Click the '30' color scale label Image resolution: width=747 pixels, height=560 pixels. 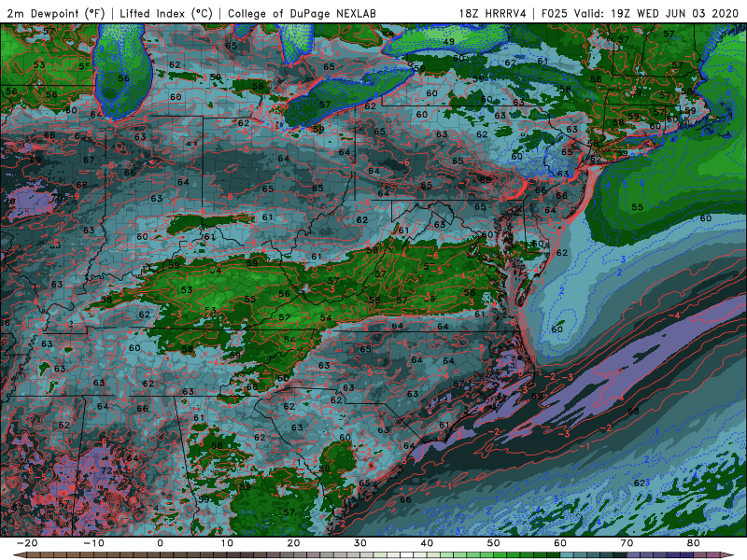point(360,543)
